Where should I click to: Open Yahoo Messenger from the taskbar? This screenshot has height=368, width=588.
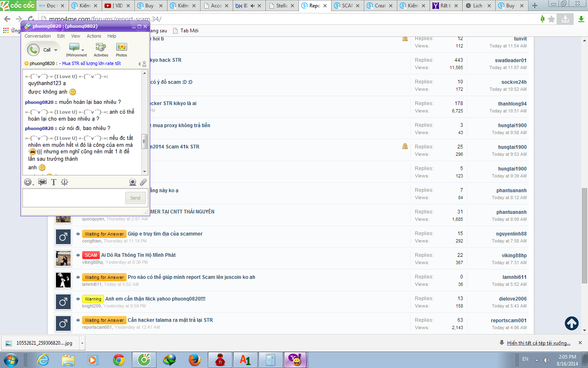(295, 360)
